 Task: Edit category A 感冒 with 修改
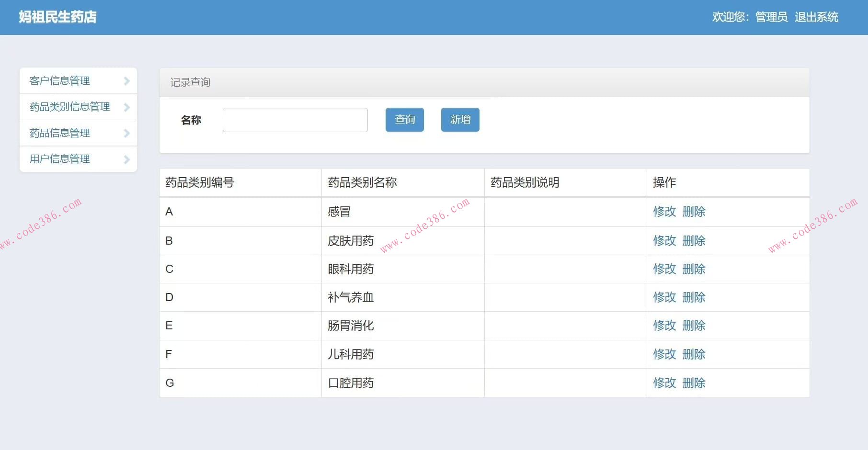[664, 212]
